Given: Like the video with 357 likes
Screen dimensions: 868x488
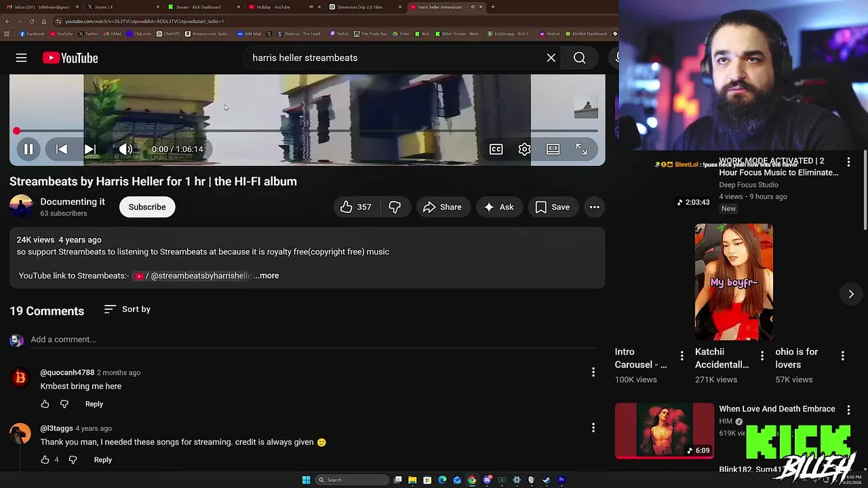Looking at the screenshot, I should (357, 207).
